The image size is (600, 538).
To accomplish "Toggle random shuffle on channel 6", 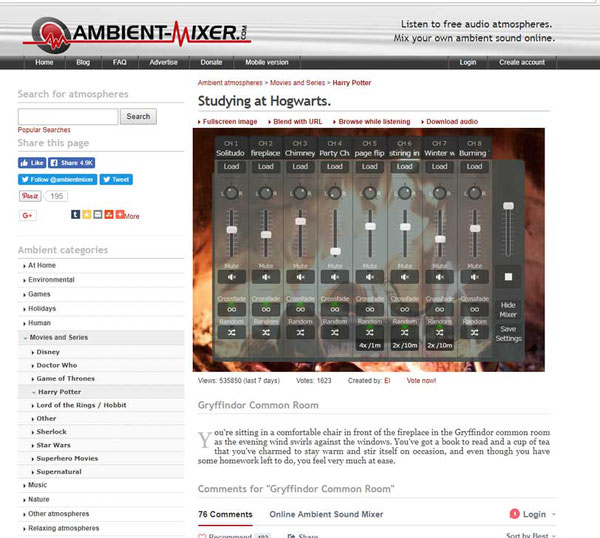I will (404, 333).
